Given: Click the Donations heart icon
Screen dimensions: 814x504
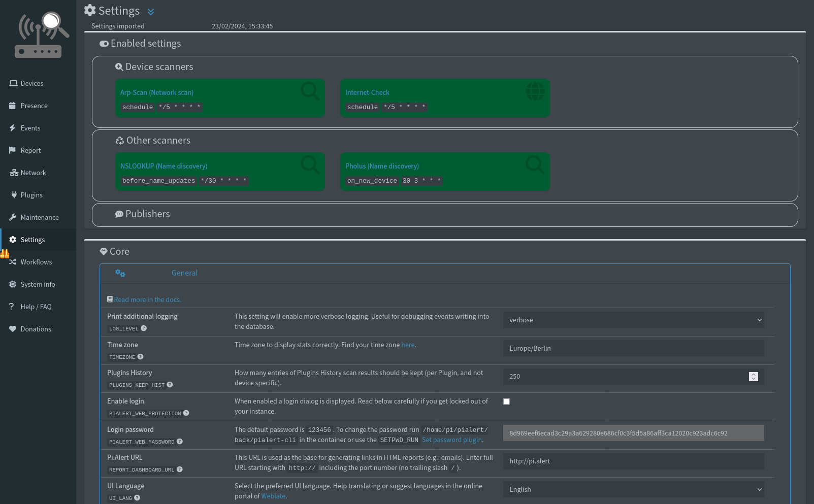Looking at the screenshot, I should (13, 329).
